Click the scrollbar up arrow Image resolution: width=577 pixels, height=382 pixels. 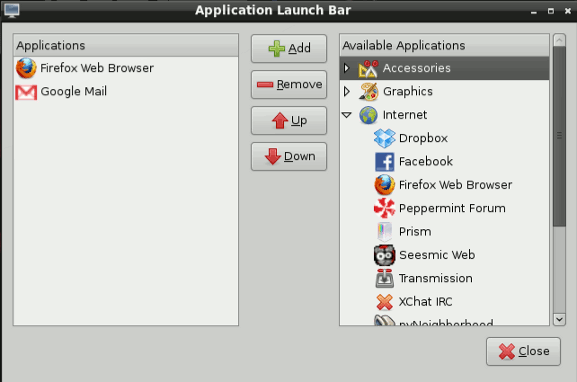(x=559, y=40)
